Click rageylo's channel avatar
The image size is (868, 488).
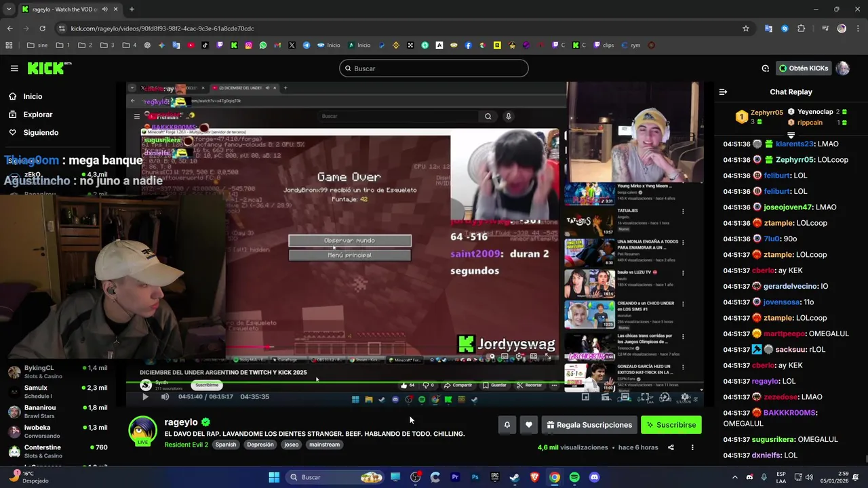(x=142, y=431)
